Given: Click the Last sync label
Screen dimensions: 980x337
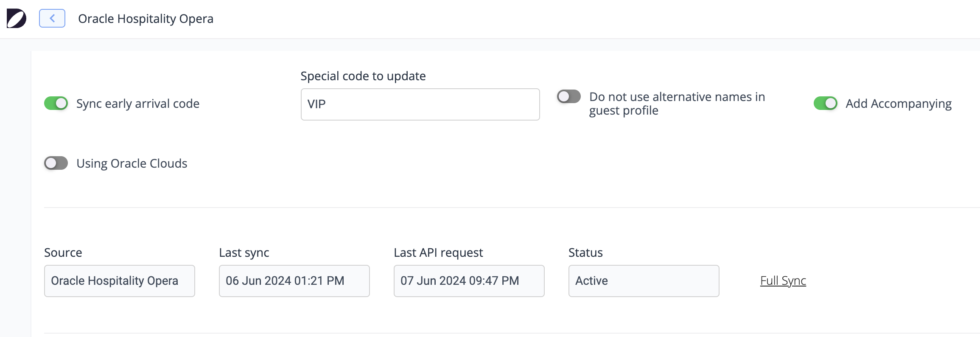Looking at the screenshot, I should pos(244,253).
